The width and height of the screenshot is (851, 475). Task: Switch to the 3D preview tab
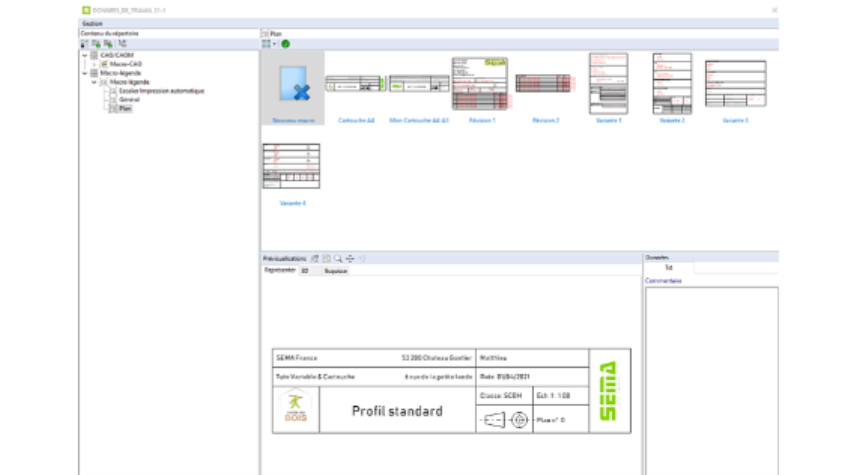304,270
